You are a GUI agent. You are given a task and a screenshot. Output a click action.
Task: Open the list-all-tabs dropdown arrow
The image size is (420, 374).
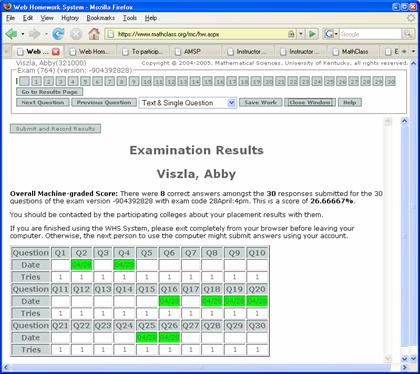point(413,51)
